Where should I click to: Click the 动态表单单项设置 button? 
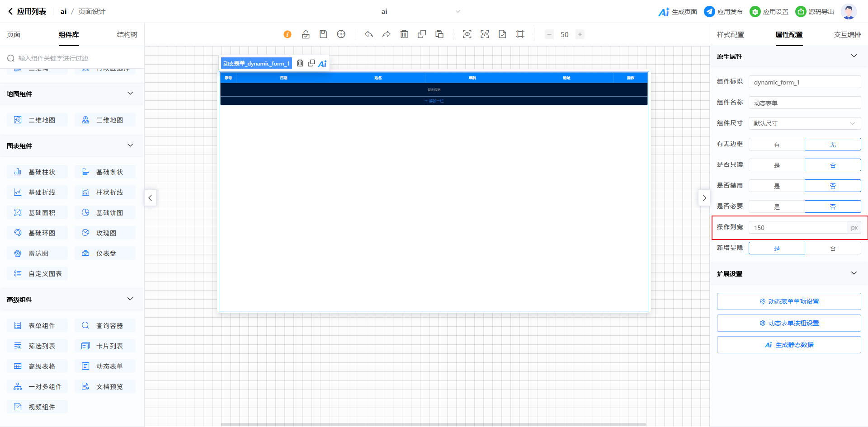789,301
